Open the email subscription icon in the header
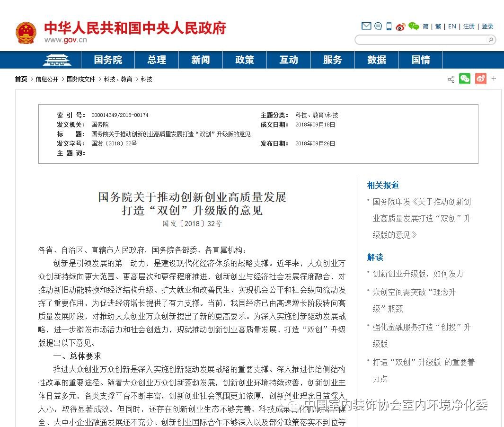Screen dimensions: 504x427 [x=366, y=26]
